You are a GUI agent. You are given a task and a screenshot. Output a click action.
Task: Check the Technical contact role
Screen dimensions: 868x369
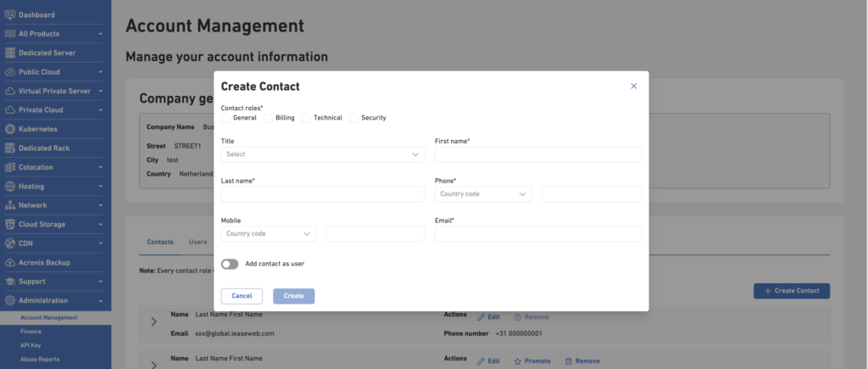click(305, 118)
